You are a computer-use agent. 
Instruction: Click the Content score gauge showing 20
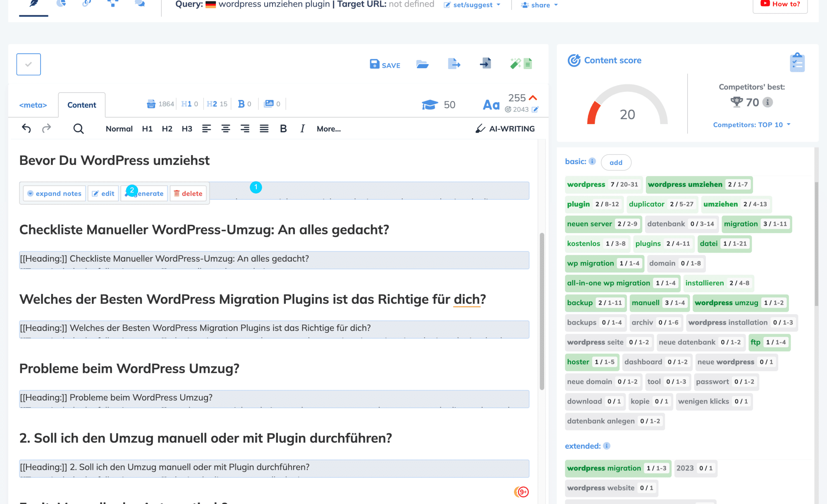pyautogui.click(x=627, y=105)
